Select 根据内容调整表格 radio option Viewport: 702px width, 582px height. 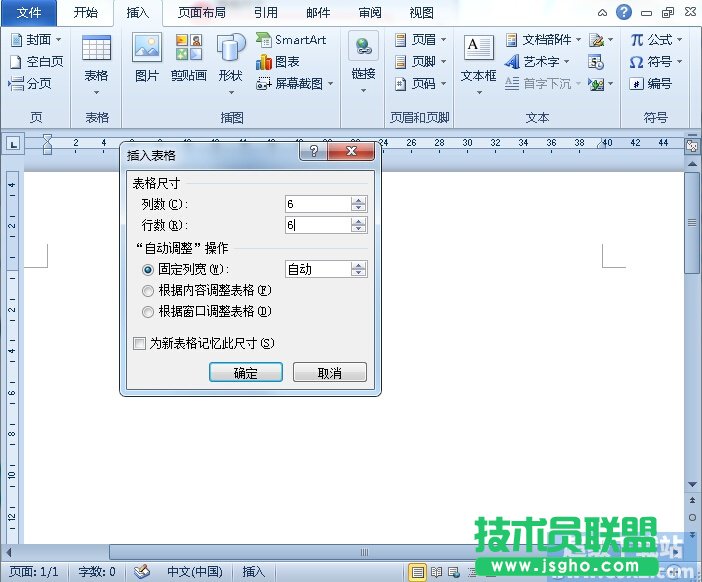point(148,290)
